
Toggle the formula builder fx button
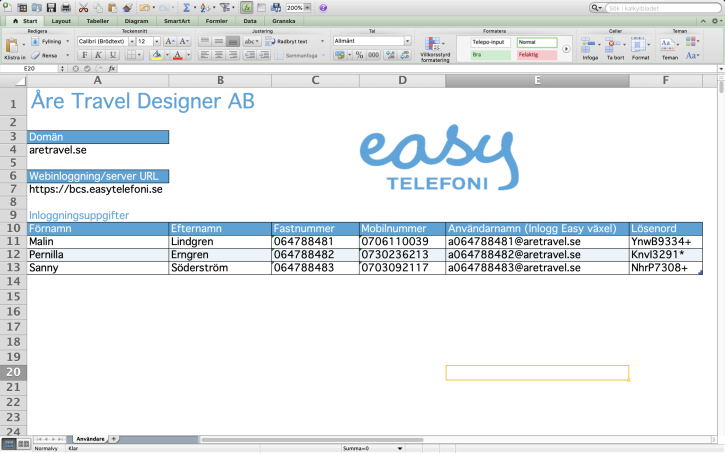[246, 7]
